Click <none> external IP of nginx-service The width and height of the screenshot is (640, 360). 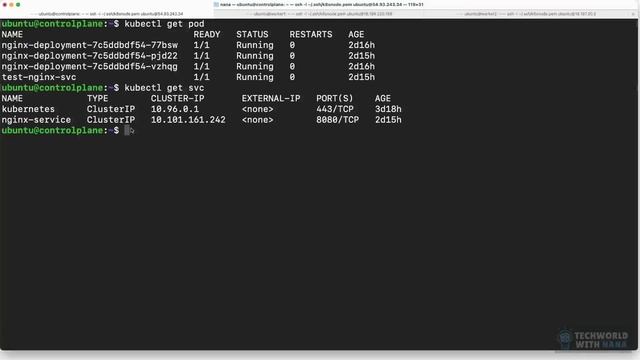[258, 120]
